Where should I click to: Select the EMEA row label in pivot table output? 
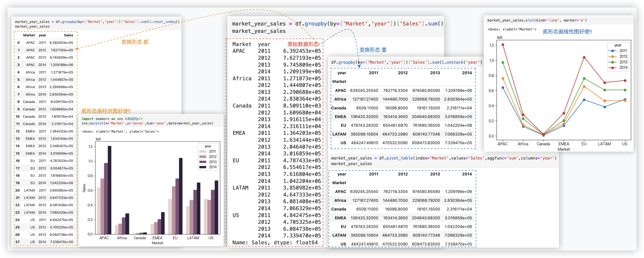(x=340, y=218)
